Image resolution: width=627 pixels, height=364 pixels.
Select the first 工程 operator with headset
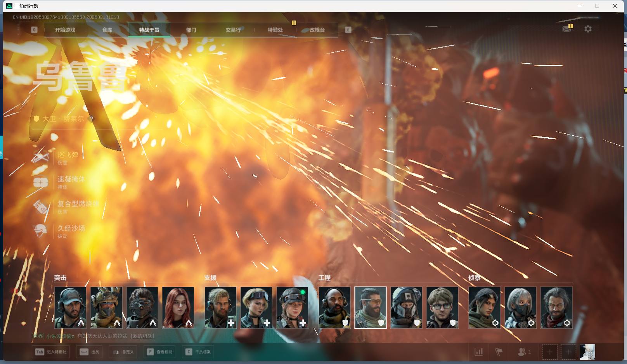(x=334, y=308)
